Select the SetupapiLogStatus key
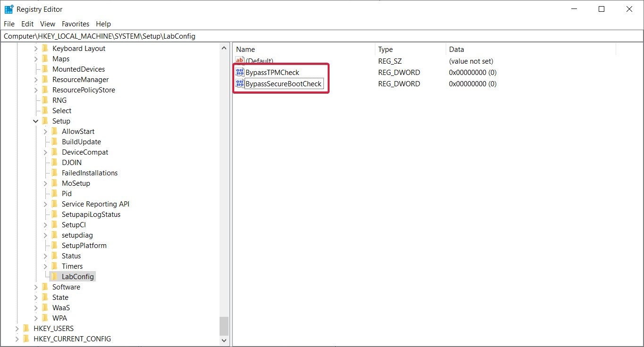644x347 pixels. tap(91, 215)
